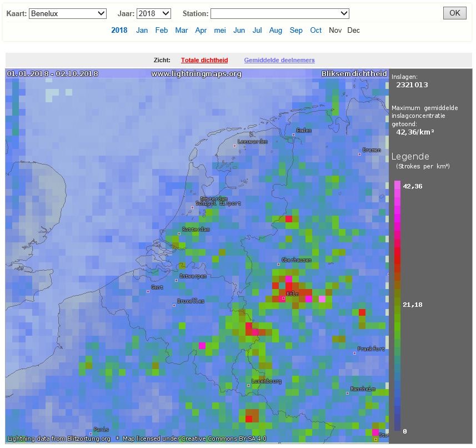Select the mei month link
476x448 pixels.
(220, 31)
